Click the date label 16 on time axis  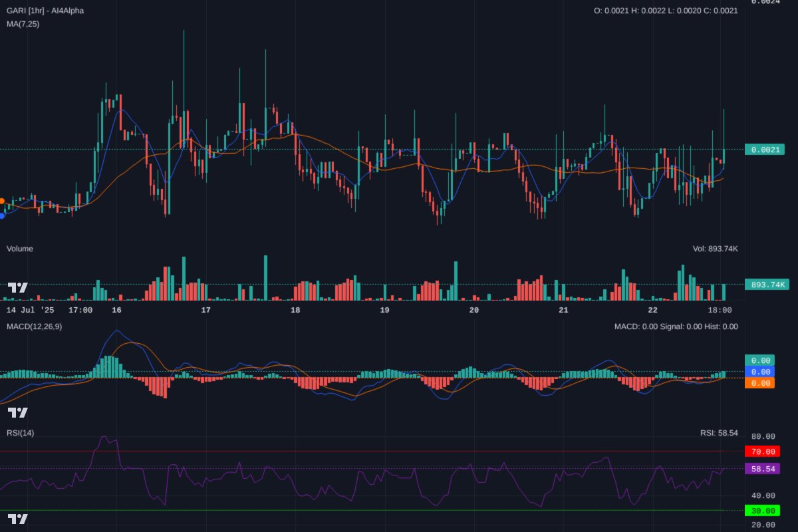(x=116, y=310)
